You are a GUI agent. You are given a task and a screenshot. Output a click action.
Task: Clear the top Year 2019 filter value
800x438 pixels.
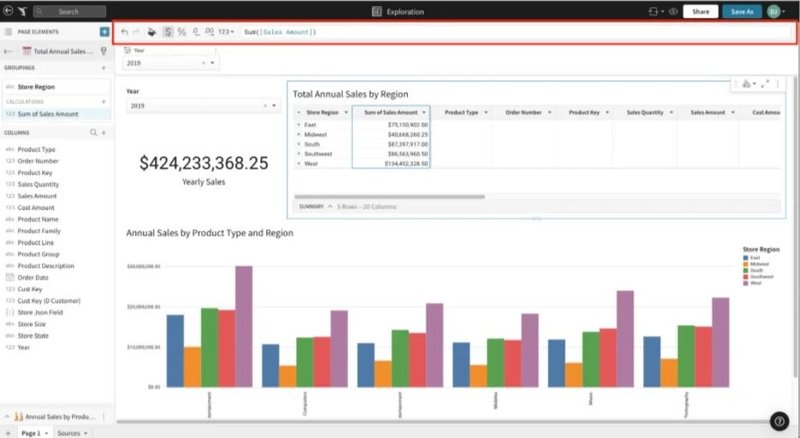coord(204,63)
